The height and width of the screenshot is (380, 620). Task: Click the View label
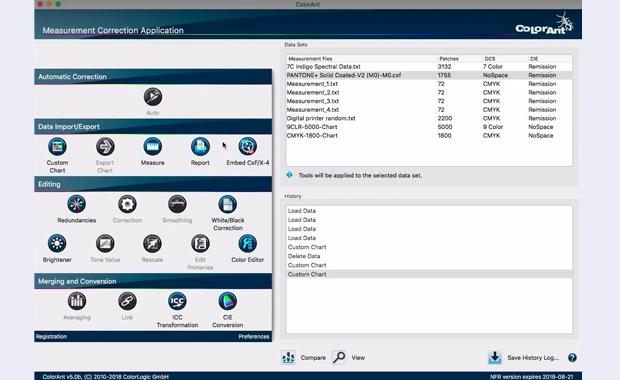point(358,358)
